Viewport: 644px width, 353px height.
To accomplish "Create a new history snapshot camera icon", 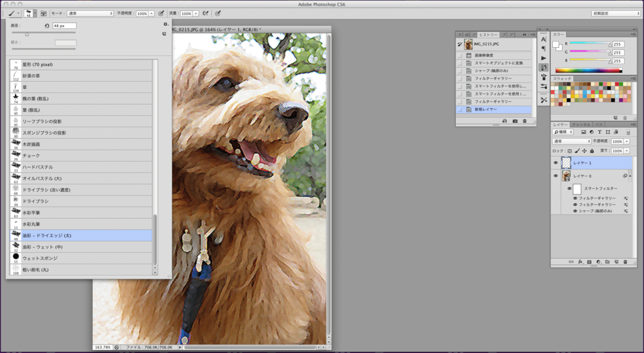I will coord(514,121).
